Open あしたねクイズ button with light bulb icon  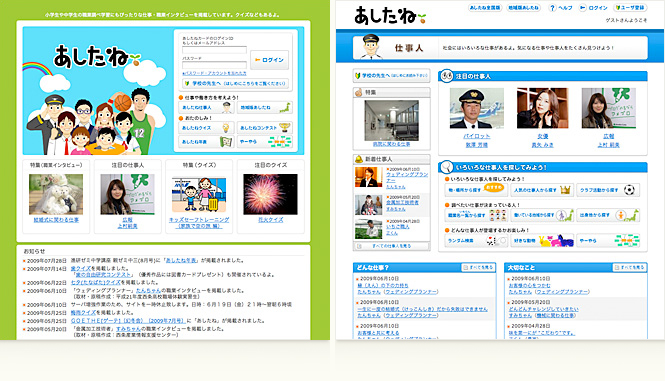click(x=207, y=128)
